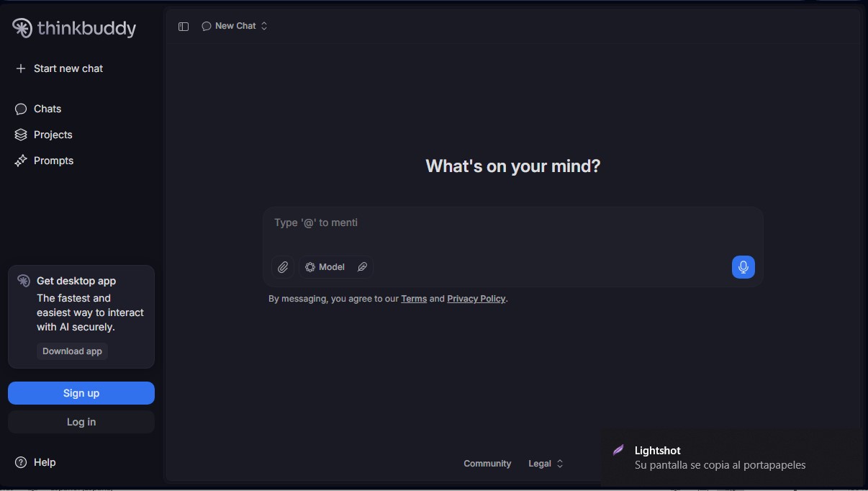868x491 pixels.
Task: Open the Terms link
Action: click(414, 298)
